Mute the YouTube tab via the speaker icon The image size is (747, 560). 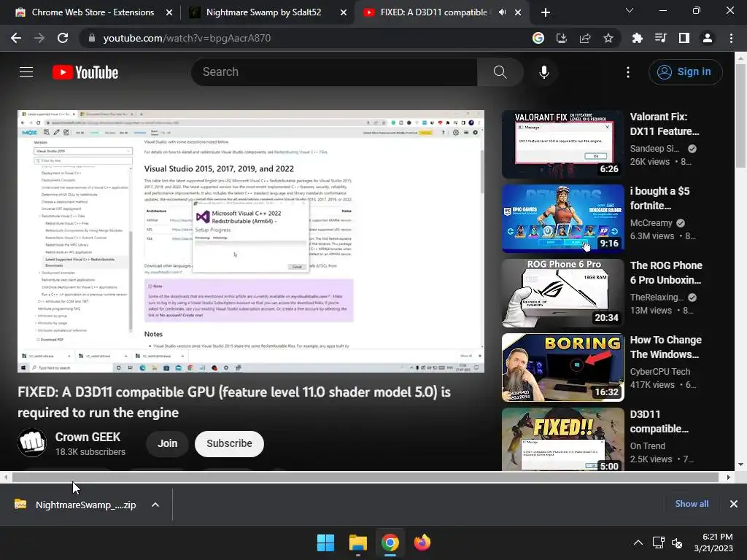coord(502,12)
